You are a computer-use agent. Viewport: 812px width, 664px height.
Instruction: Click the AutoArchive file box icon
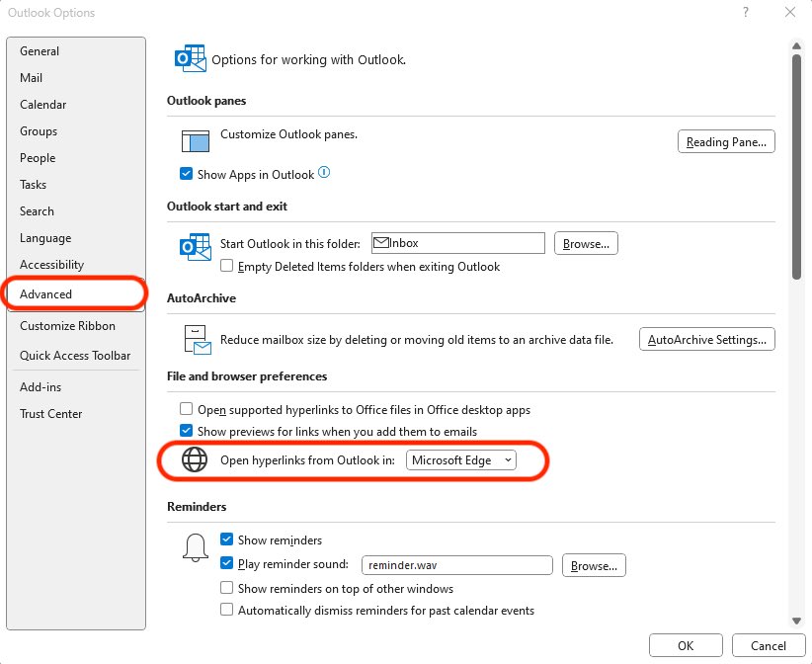[x=198, y=340]
